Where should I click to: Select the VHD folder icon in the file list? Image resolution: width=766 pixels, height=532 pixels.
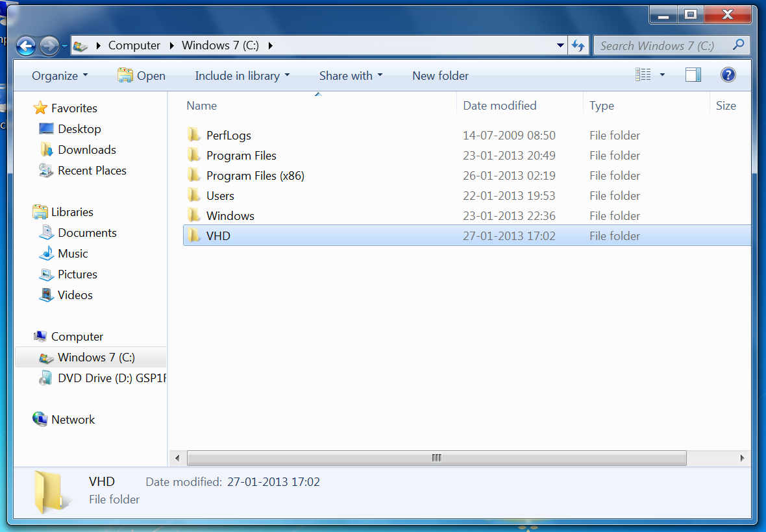(194, 236)
